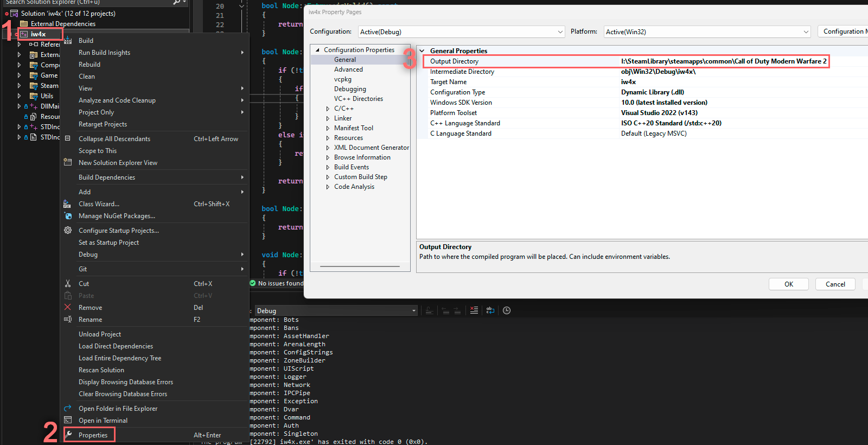Click the Configuration Type value Dynamic Library
The image size is (868, 445).
pyautogui.click(x=653, y=92)
